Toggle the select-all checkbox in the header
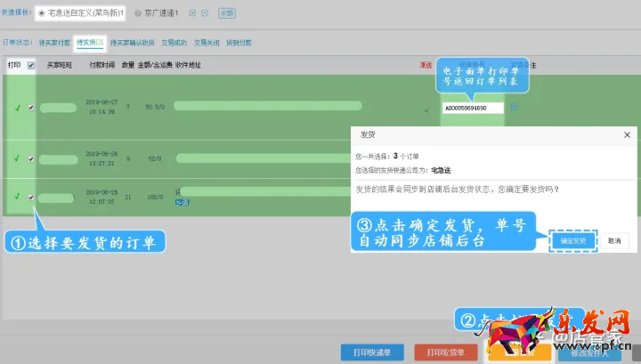 pos(32,65)
